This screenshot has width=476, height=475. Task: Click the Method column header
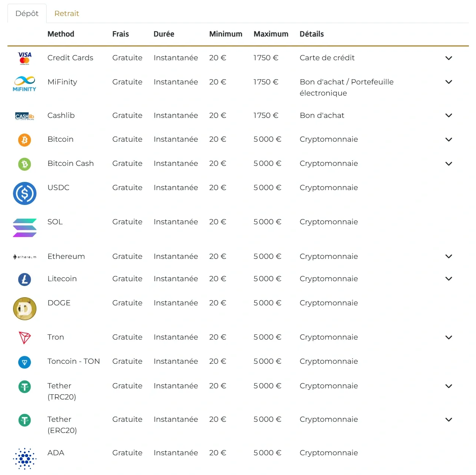point(61,34)
